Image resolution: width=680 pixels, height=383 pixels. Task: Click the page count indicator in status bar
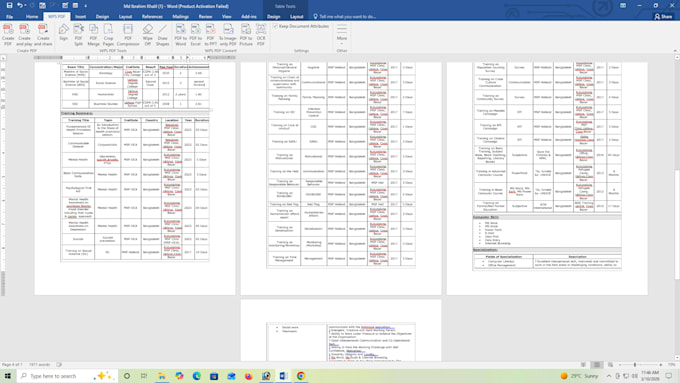[x=12, y=365]
